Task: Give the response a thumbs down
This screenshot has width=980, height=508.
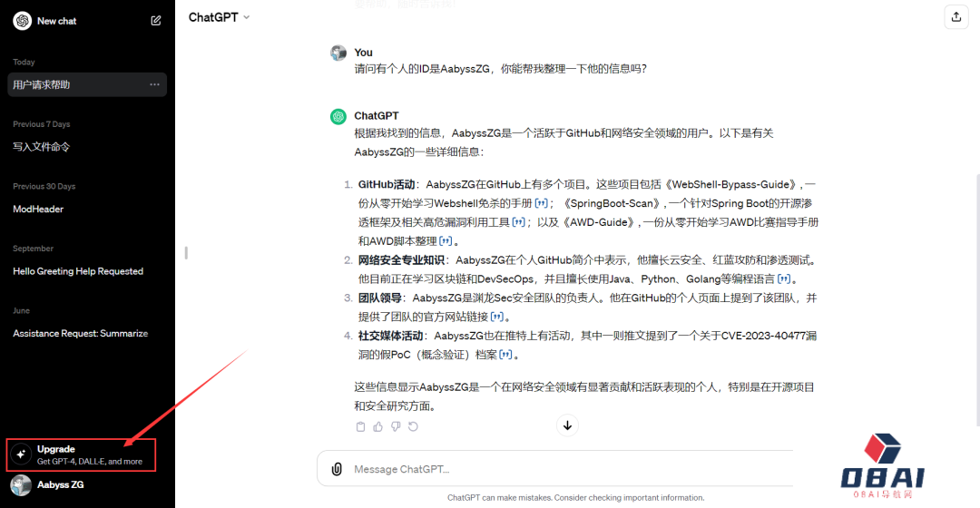Action: (x=396, y=426)
